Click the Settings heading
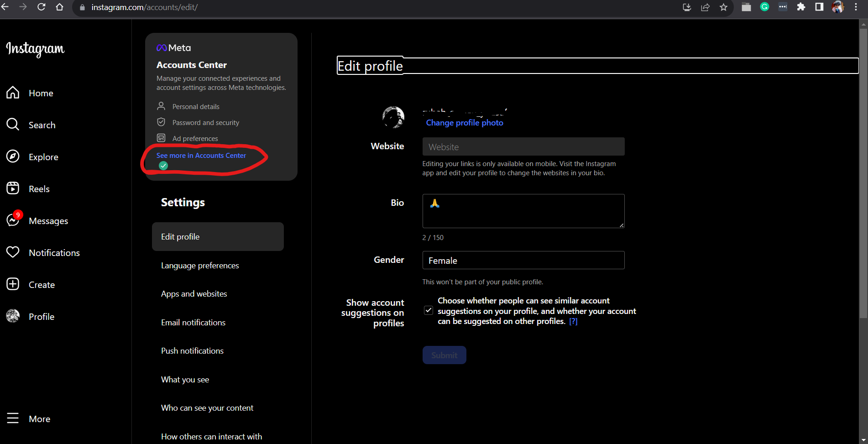 pyautogui.click(x=183, y=203)
